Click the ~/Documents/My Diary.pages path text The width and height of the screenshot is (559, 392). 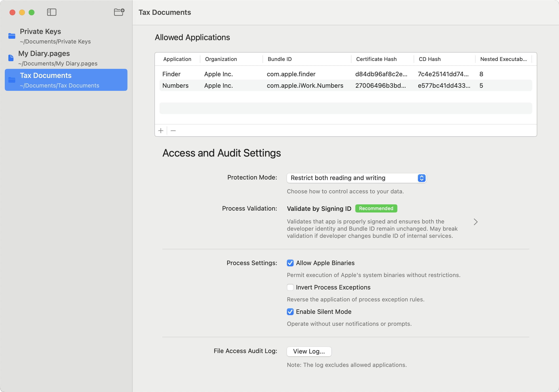coord(58,64)
